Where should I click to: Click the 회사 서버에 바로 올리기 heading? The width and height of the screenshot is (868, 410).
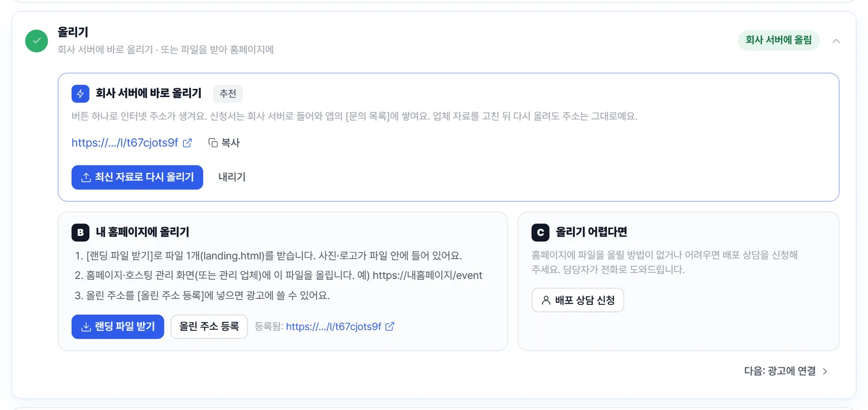149,93
